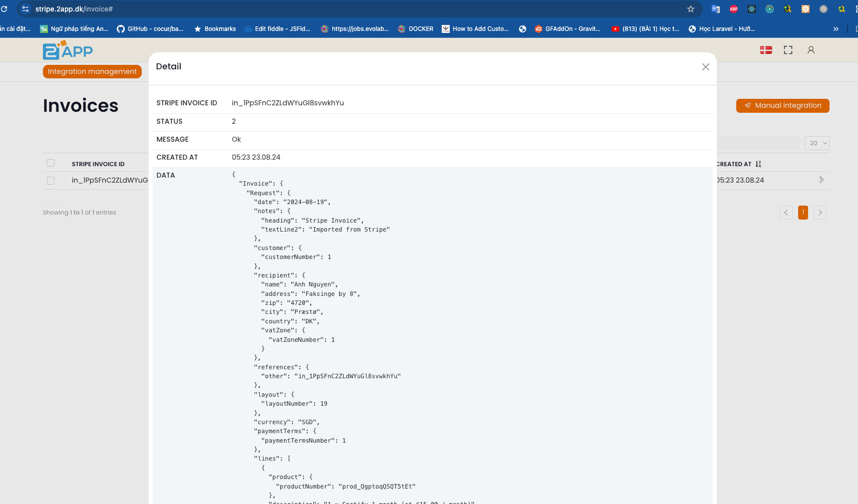The width and height of the screenshot is (858, 504).
Task: Bookmark this page with the star icon
Action: 691,9
